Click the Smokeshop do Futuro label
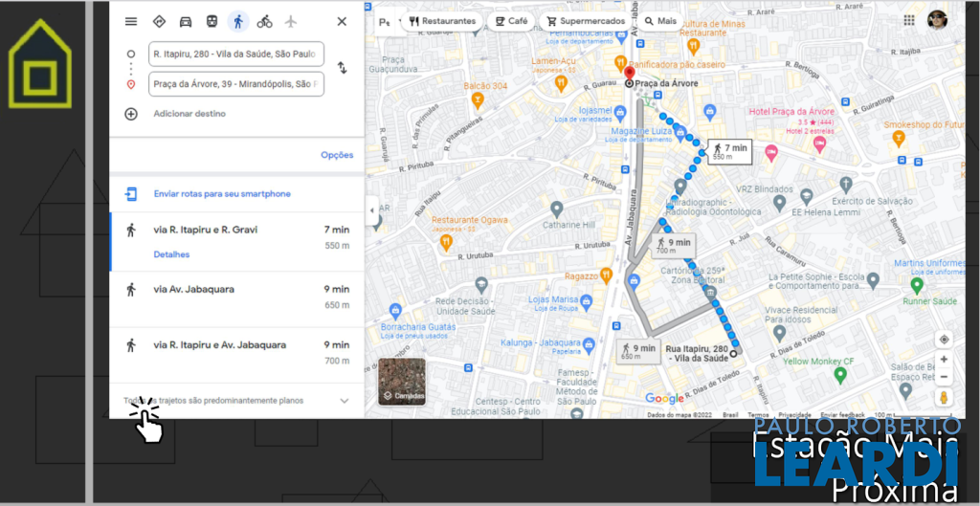This screenshot has width=980, height=506. coord(924,125)
